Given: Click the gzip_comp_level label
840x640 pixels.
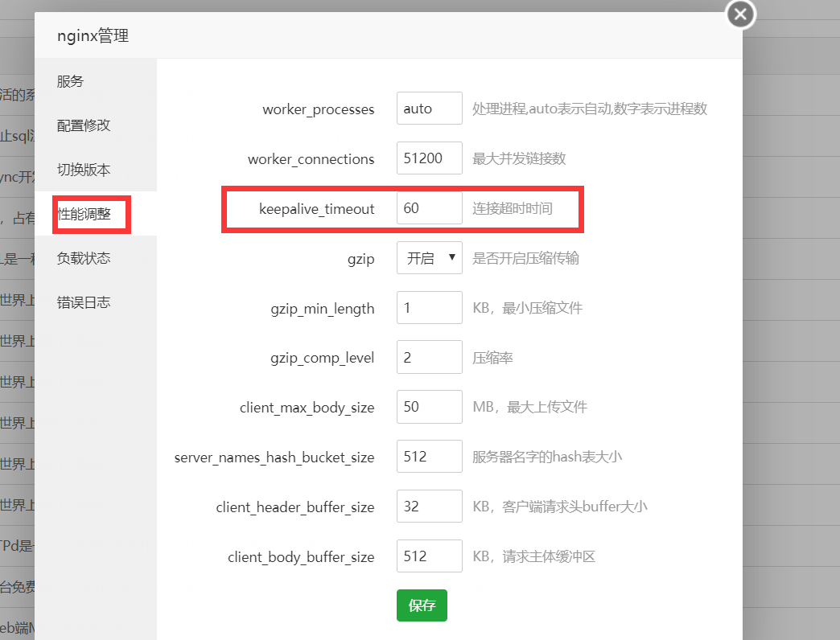Looking at the screenshot, I should [323, 358].
